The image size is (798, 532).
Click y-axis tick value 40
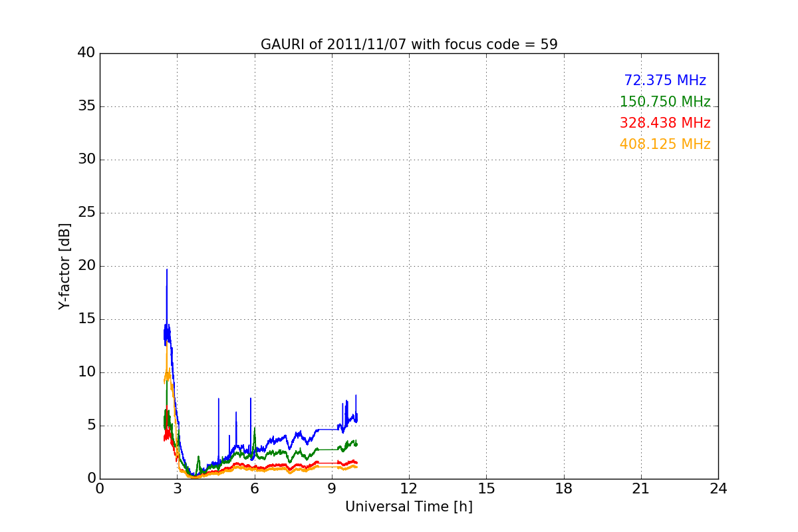(86, 53)
